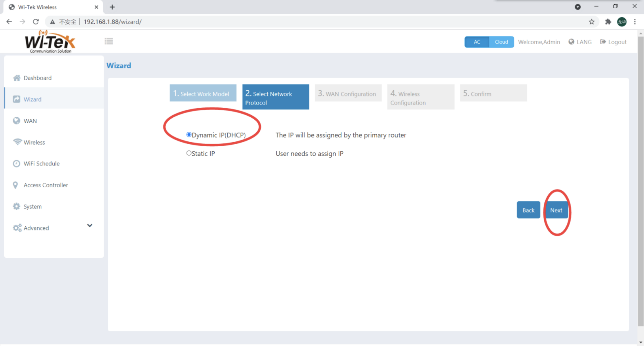Switch mode to Cloud toggle
Image resolution: width=644 pixels, height=346 pixels.
pos(501,42)
